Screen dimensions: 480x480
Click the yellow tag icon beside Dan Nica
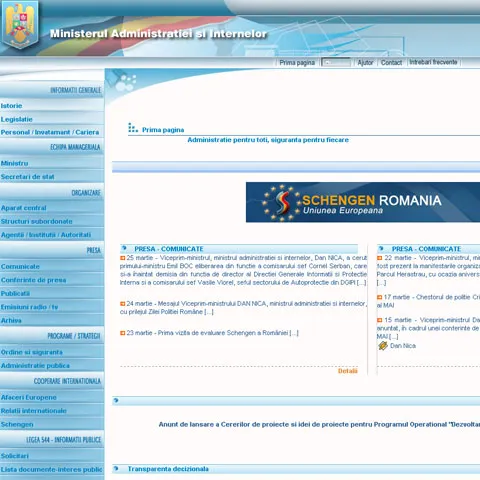coord(383,346)
